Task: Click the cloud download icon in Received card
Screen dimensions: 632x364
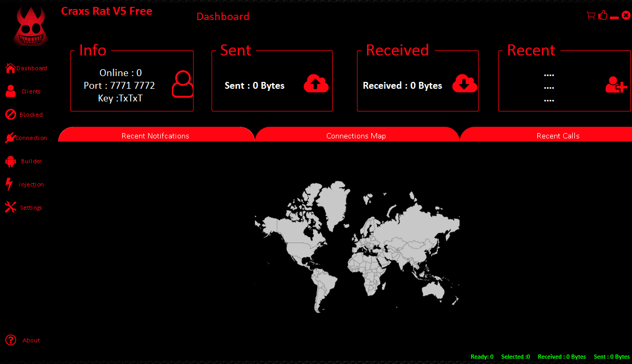Action: 465,83
